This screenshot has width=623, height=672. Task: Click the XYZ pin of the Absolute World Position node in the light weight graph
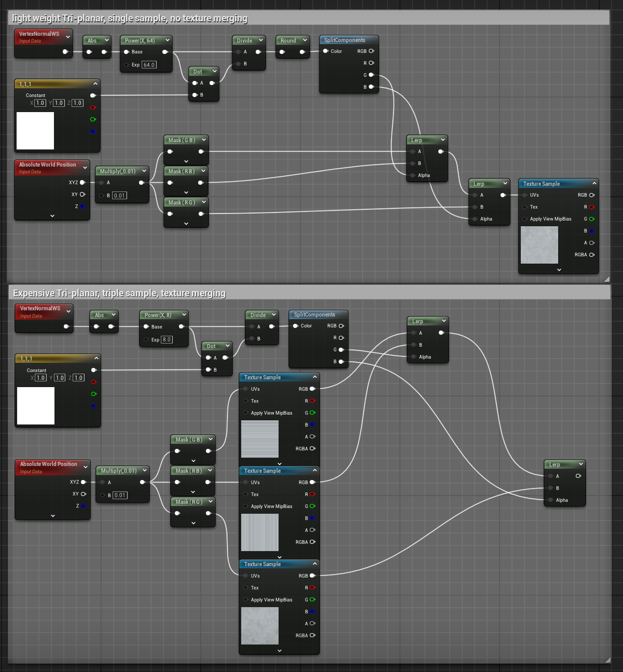tap(82, 182)
